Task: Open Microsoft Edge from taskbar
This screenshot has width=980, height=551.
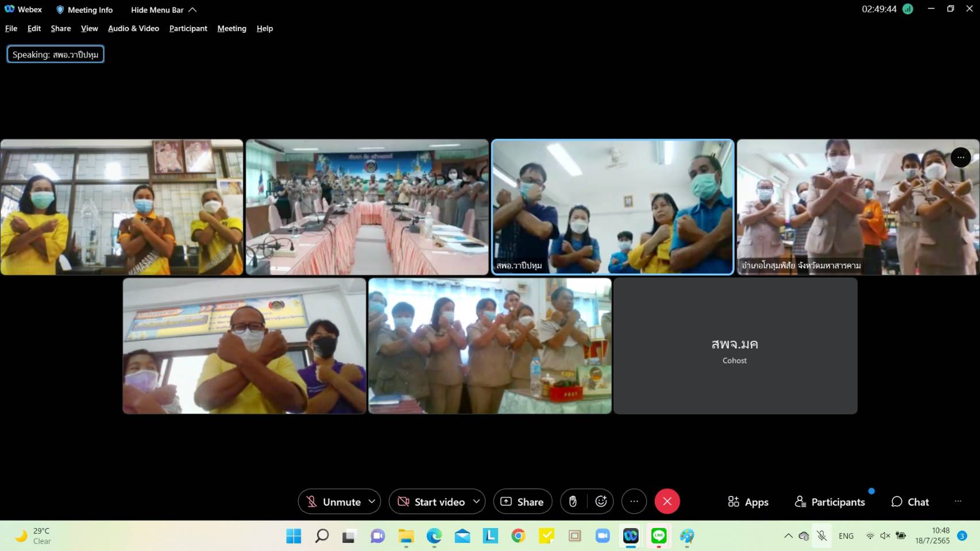Action: (434, 536)
